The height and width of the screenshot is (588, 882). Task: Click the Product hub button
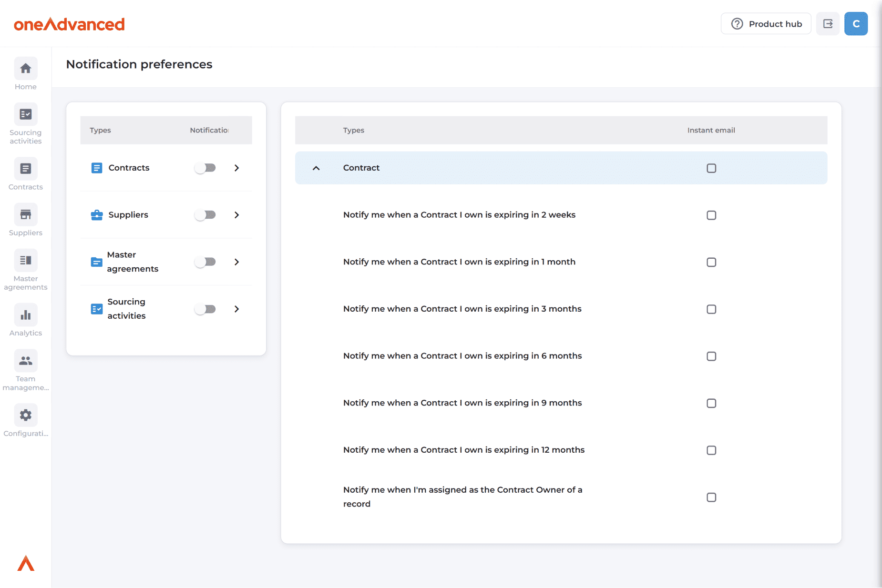coord(766,24)
